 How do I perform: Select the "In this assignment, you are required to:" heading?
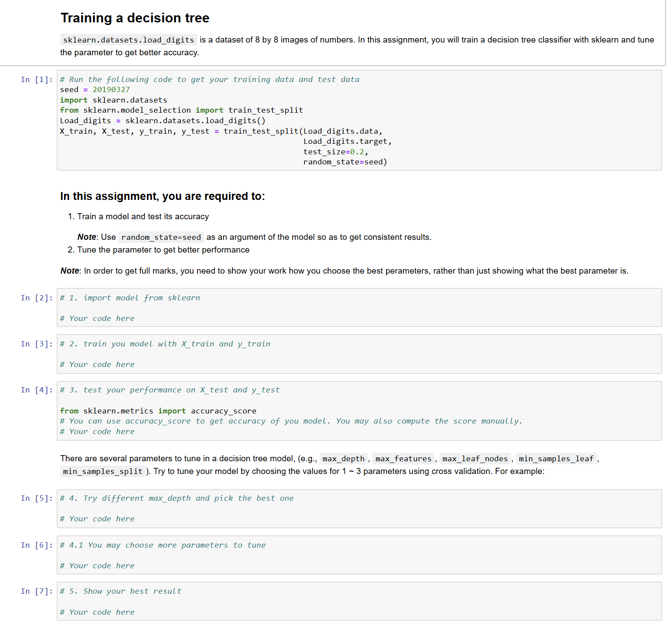tap(162, 196)
